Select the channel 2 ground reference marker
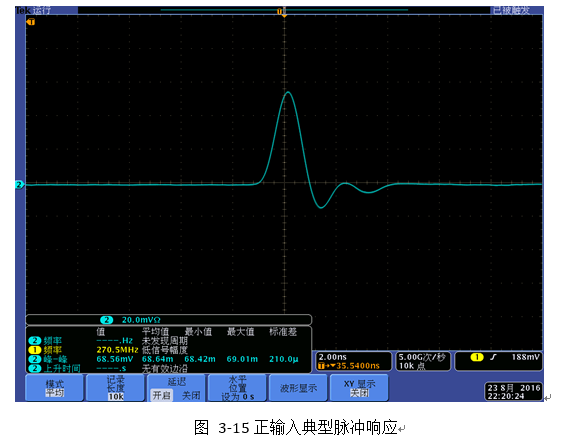Viewport: 561px width, 438px height. pyautogui.click(x=20, y=185)
